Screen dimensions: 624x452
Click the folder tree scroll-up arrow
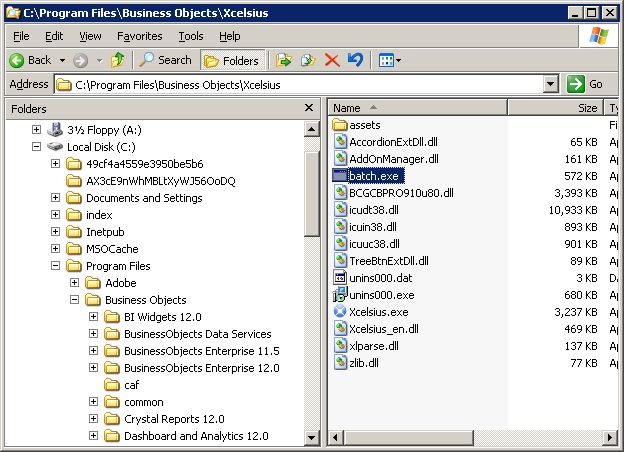tap(312, 129)
